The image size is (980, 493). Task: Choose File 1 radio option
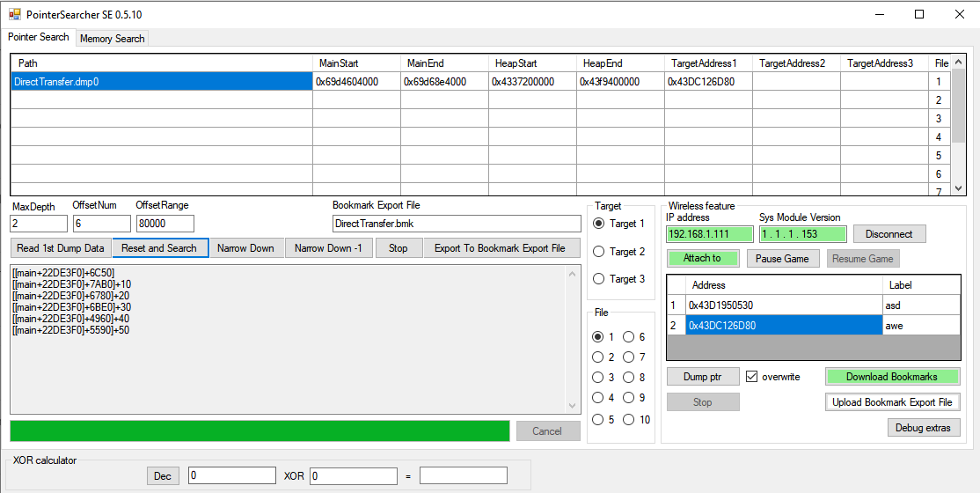click(x=598, y=336)
